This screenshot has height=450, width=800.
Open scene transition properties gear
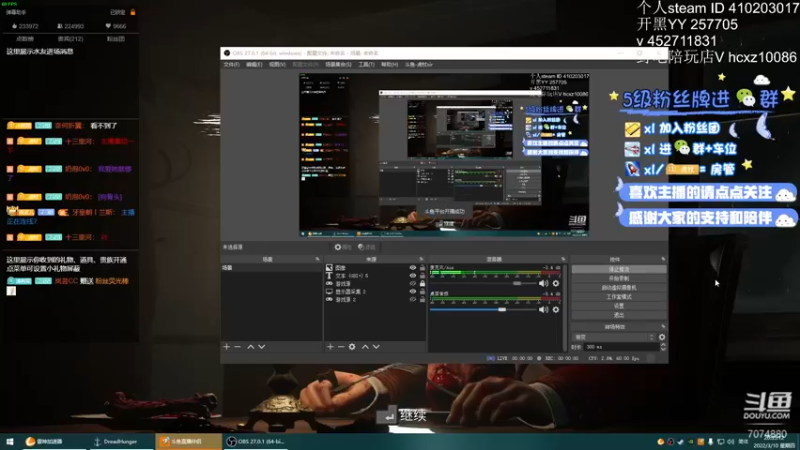click(x=662, y=337)
